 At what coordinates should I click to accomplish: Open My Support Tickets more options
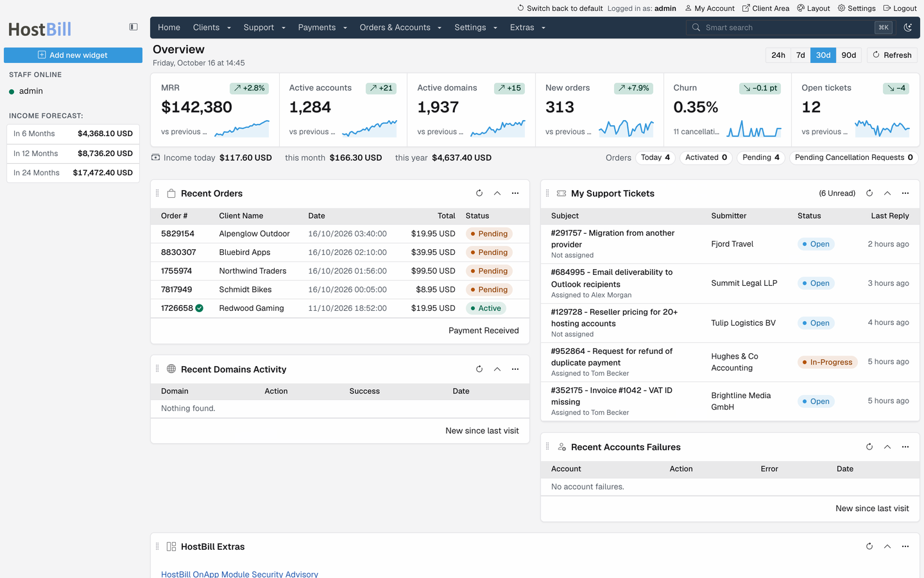tap(905, 193)
